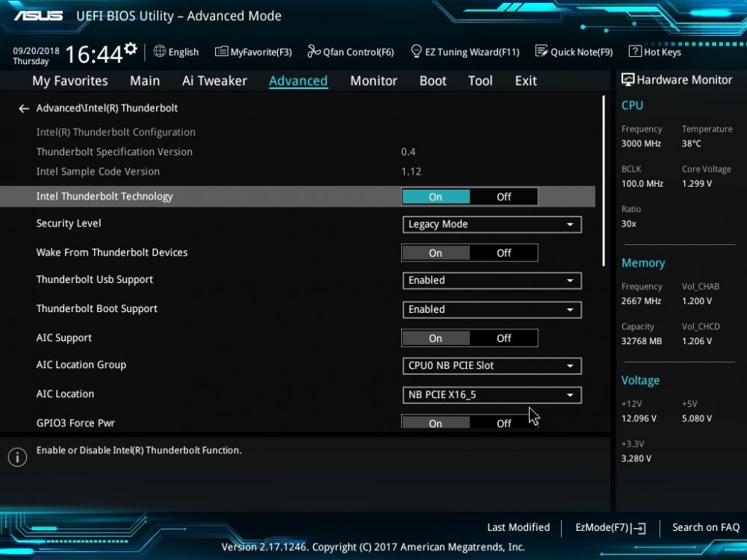The width and height of the screenshot is (747, 560).
Task: Go to the Boot tab
Action: tap(433, 81)
